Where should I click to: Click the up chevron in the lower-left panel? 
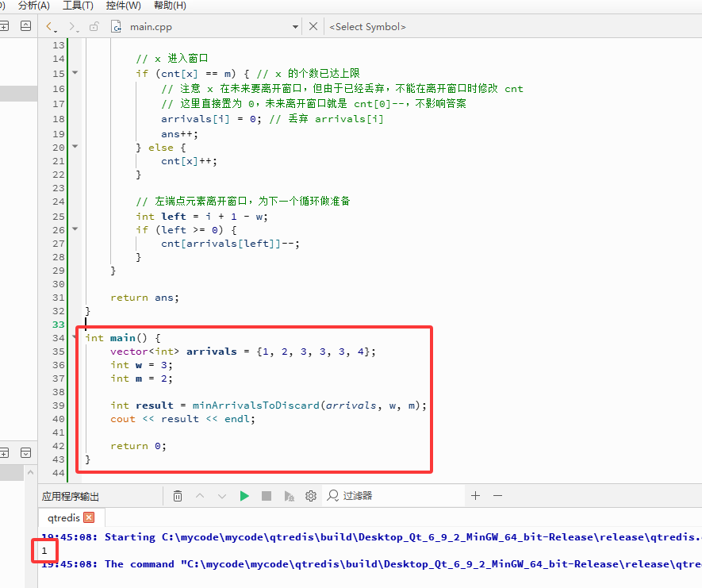[30, 472]
